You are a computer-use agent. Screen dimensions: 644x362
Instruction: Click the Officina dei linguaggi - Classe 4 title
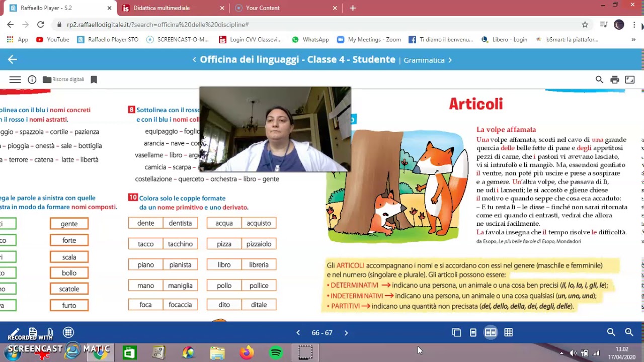tap(297, 59)
